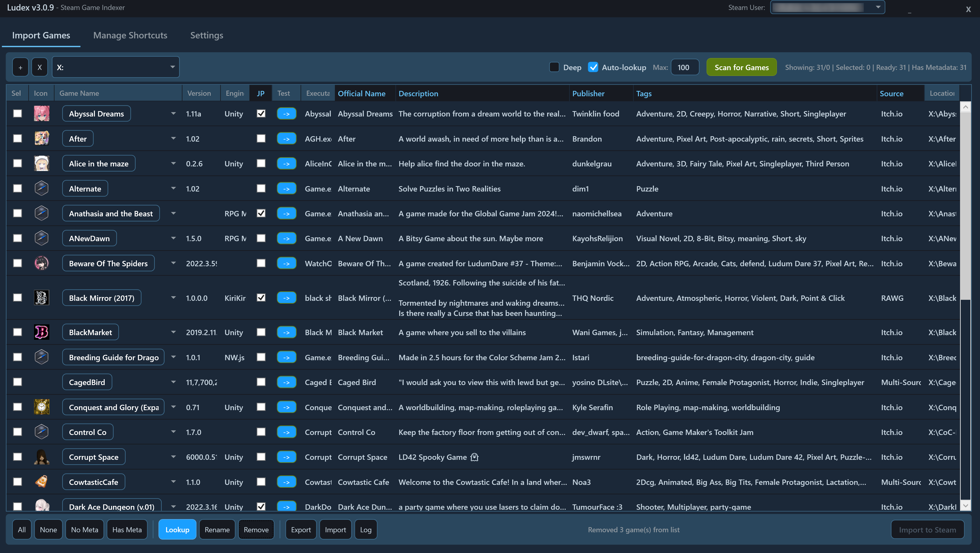Click the Max results input field
The height and width of the screenshot is (553, 980).
coord(684,67)
